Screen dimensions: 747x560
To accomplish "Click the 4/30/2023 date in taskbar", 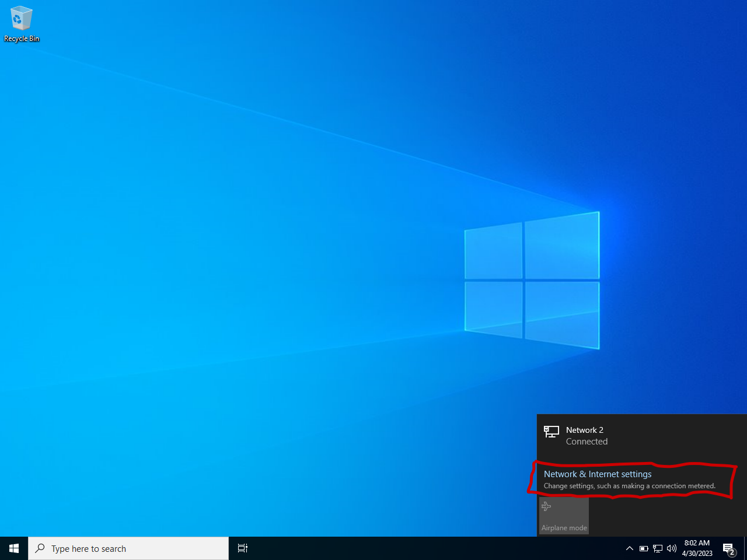I will pyautogui.click(x=697, y=554).
